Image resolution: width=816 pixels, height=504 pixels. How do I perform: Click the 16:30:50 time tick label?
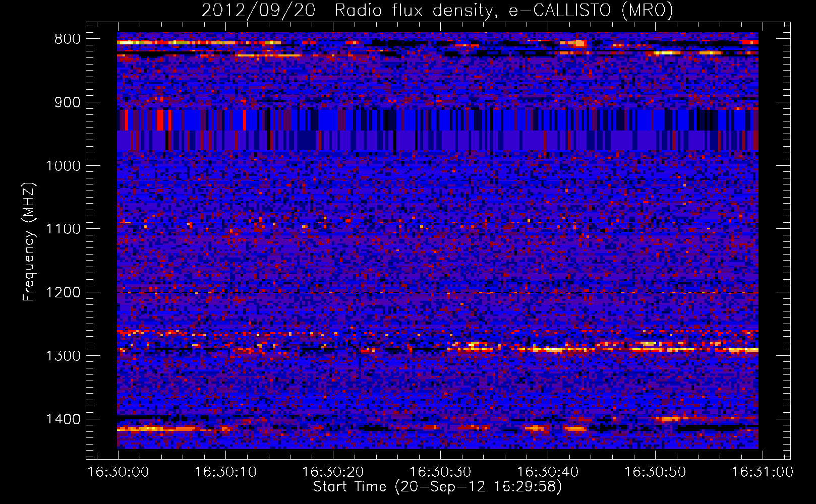pos(655,472)
